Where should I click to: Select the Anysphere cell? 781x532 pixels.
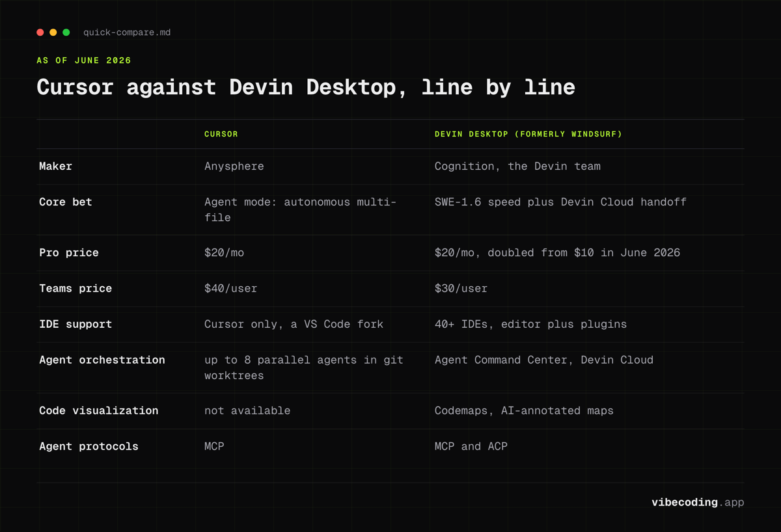pos(234,166)
